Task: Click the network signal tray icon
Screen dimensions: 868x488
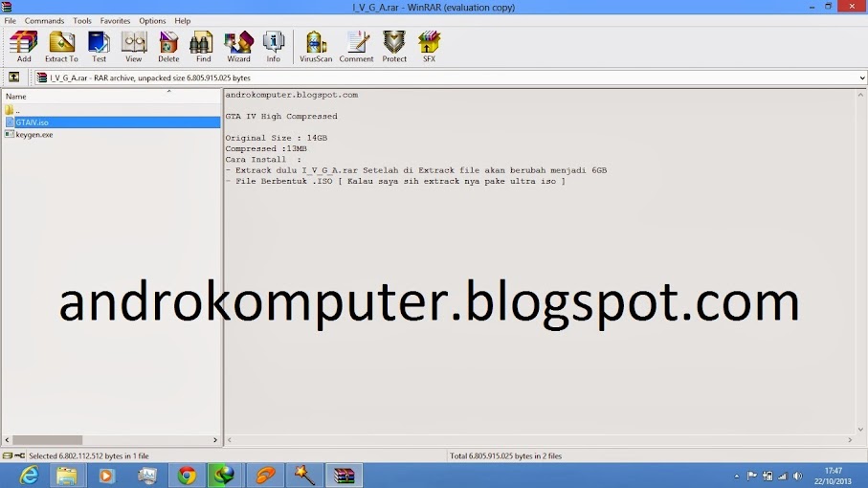Action: click(782, 476)
